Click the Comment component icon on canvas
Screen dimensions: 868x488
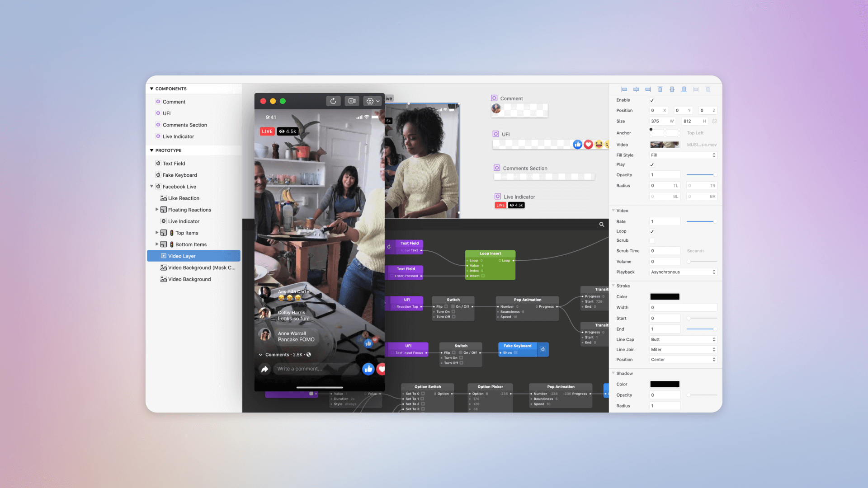pyautogui.click(x=495, y=98)
